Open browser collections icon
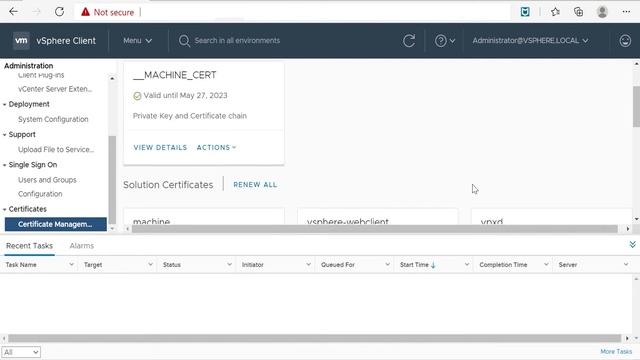This screenshot has height=360, width=640. pos(578,12)
